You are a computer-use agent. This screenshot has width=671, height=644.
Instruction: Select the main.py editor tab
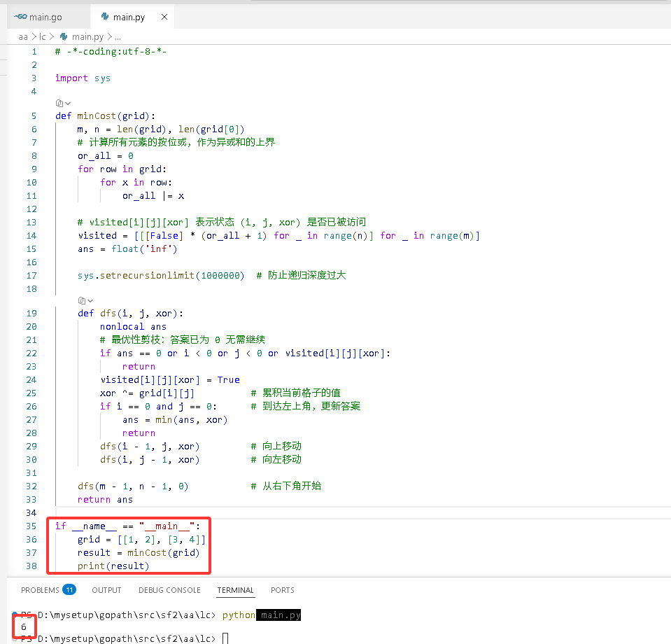pos(129,17)
